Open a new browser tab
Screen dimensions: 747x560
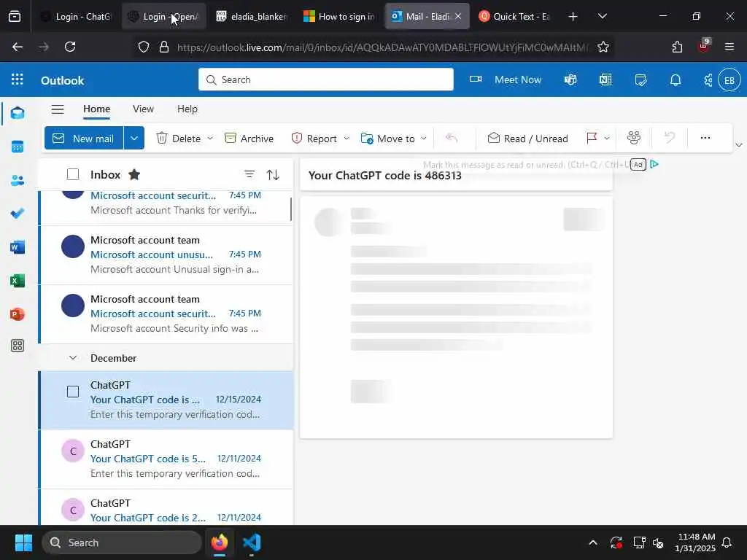(x=573, y=16)
